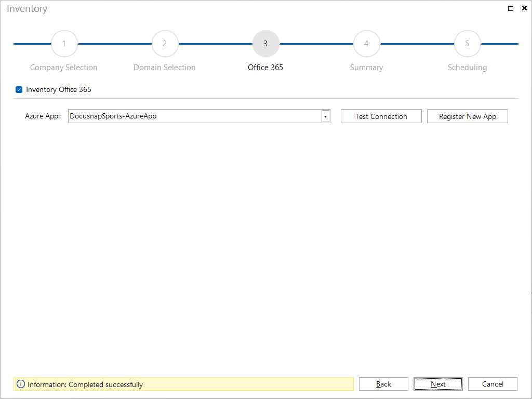Click the Inventory window title
Image resolution: width=532 pixels, height=399 pixels.
coord(27,9)
